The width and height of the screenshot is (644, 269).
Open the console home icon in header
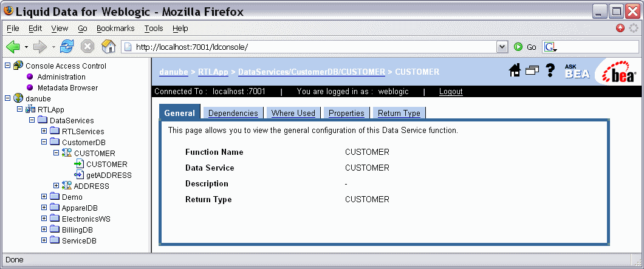(515, 71)
